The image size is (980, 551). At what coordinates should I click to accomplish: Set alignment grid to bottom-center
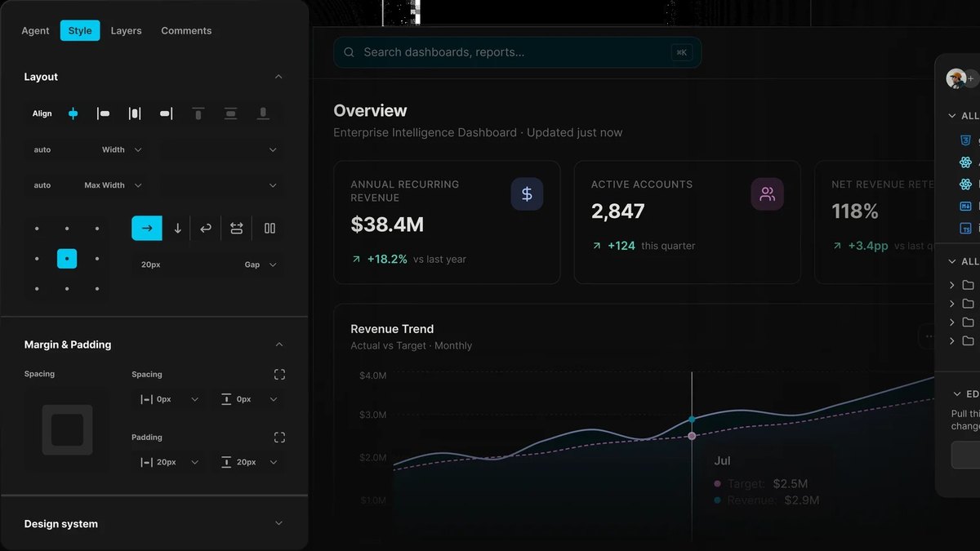coord(67,289)
